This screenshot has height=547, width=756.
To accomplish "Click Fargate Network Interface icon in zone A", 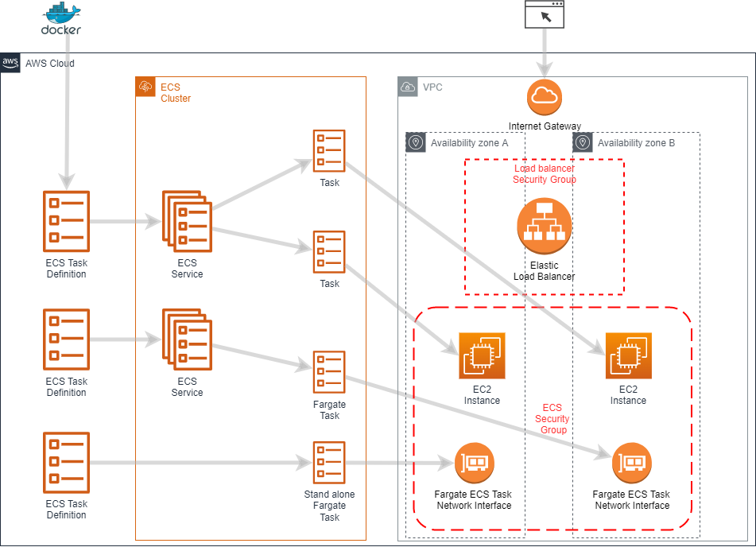I will pyautogui.click(x=475, y=463).
